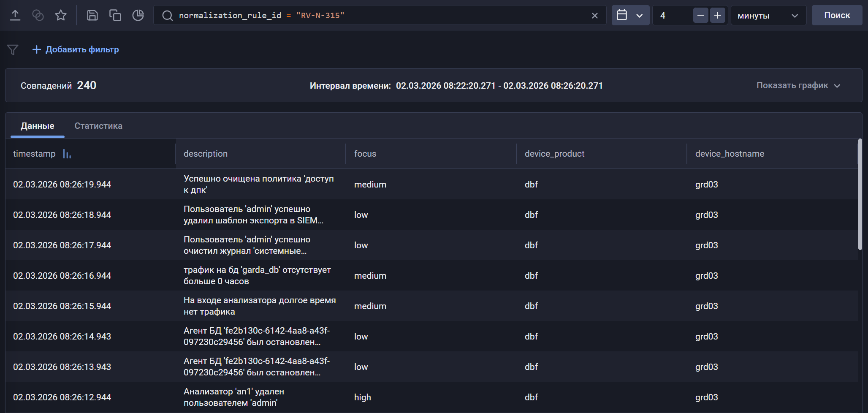Save the query with floppy disk icon
This screenshot has width=868, height=413.
(92, 16)
